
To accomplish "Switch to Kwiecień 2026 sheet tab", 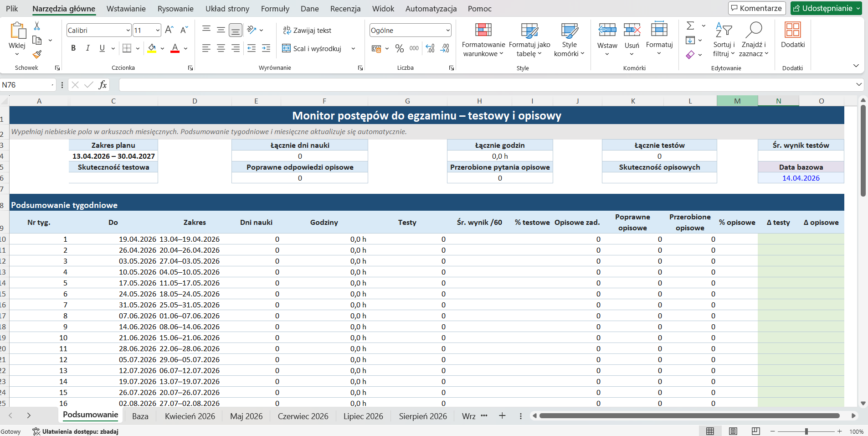I will [x=190, y=416].
